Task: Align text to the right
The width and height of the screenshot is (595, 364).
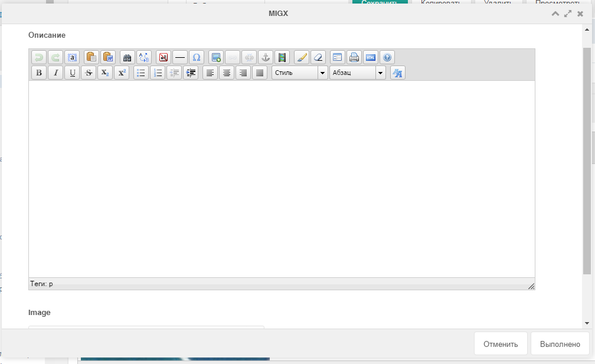Action: 243,73
